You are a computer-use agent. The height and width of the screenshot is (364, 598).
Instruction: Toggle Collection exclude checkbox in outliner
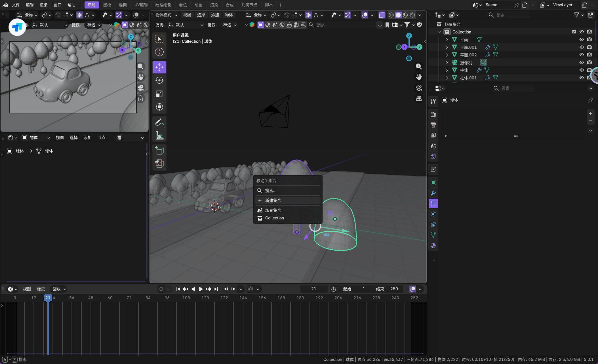(x=574, y=32)
